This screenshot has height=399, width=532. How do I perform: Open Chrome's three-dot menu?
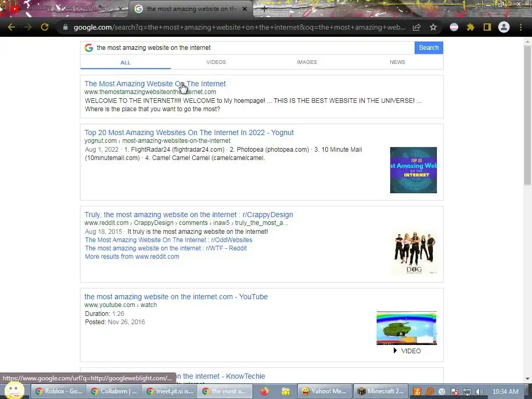pos(521,27)
